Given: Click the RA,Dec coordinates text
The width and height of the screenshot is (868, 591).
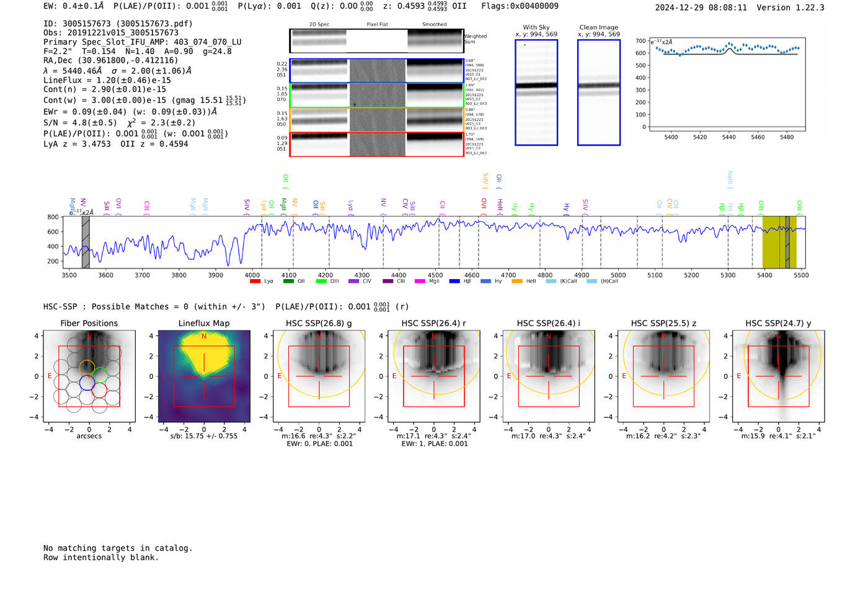Looking at the screenshot, I should point(110,60).
